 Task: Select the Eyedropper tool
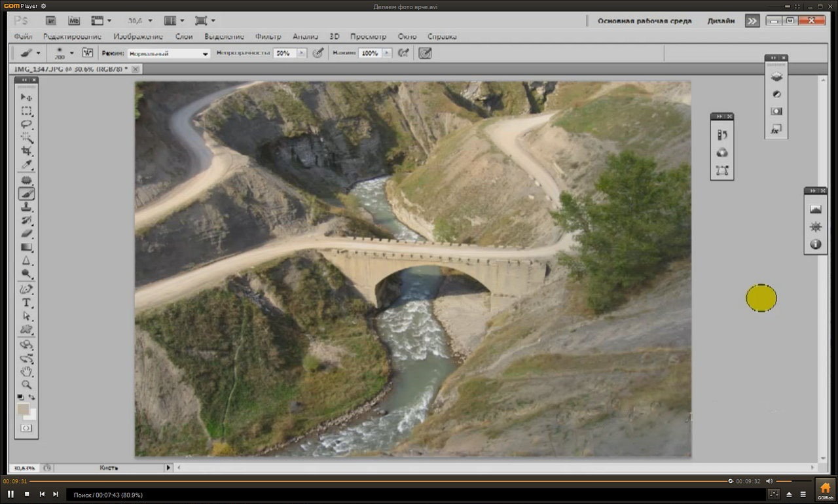[x=26, y=164]
